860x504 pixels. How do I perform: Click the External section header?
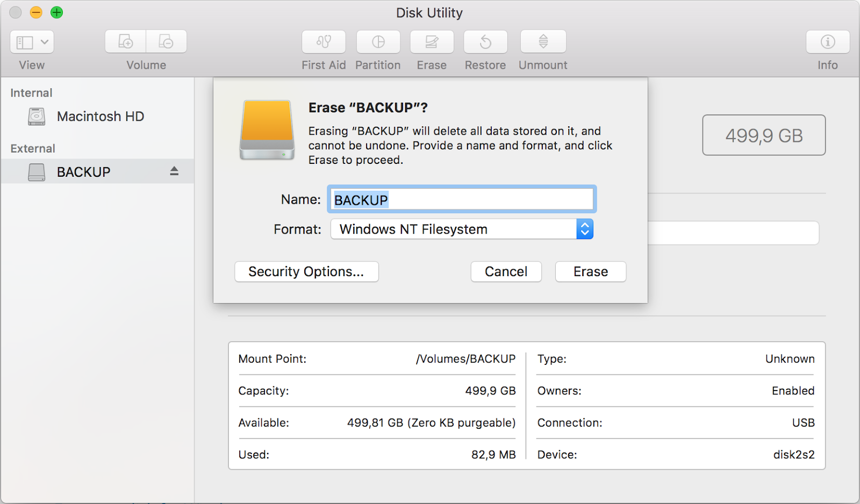33,148
